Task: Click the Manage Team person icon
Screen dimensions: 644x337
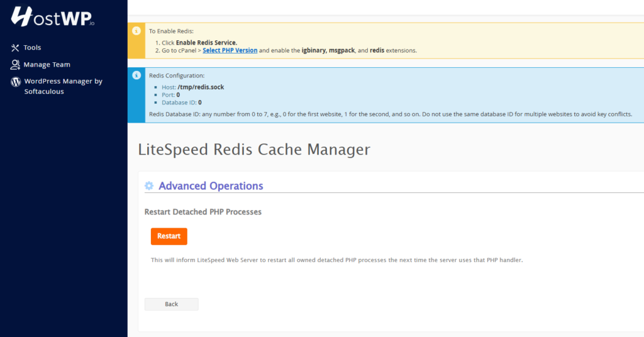Action: (15, 64)
